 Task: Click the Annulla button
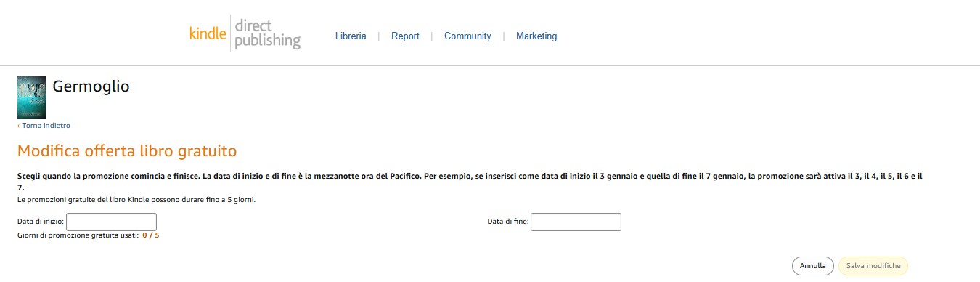point(812,266)
